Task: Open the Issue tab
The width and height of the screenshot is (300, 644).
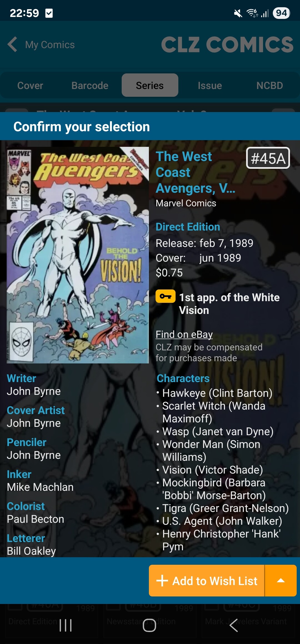Action: [x=210, y=85]
